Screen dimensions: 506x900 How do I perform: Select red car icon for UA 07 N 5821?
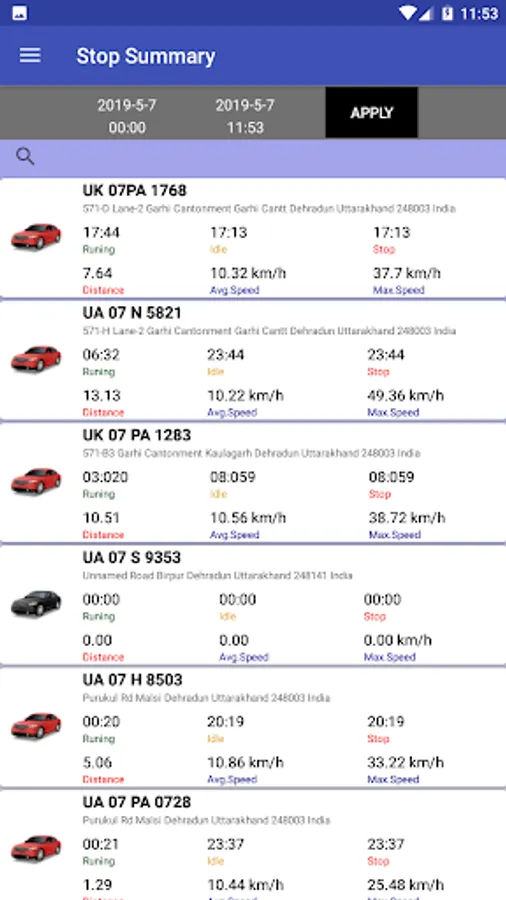[36, 359]
